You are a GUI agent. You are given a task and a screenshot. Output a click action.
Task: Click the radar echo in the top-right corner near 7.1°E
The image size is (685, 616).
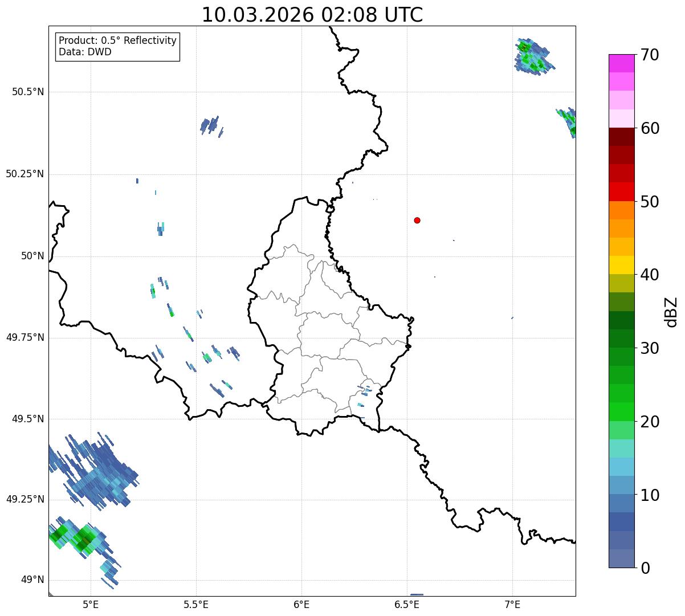tap(534, 56)
